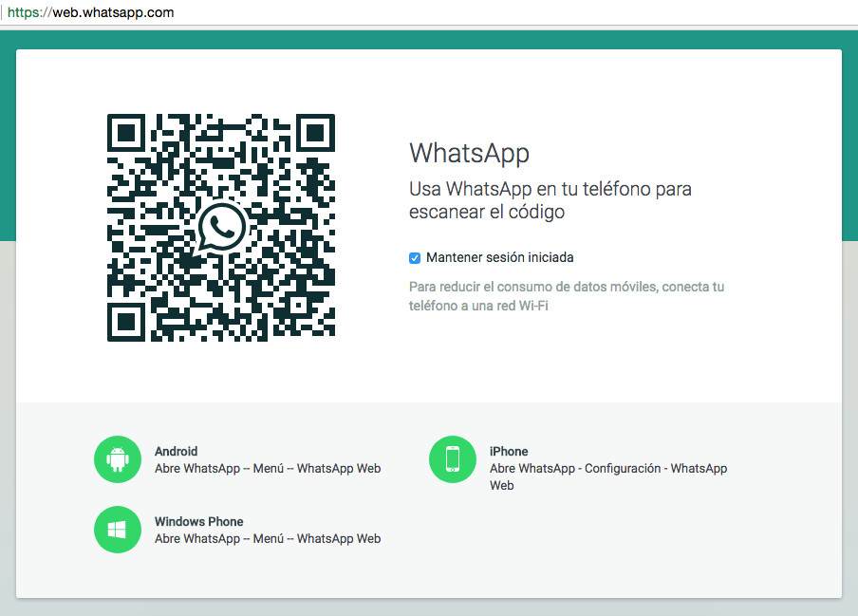
Task: Click the green Android robot icon
Action: point(118,459)
